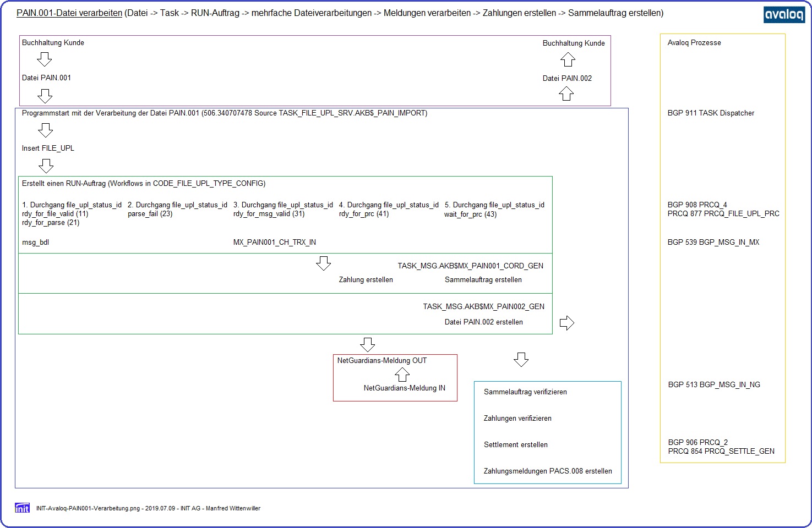812x528 pixels.
Task: Click the Avaloq Prozesse heading
Action: click(x=694, y=42)
